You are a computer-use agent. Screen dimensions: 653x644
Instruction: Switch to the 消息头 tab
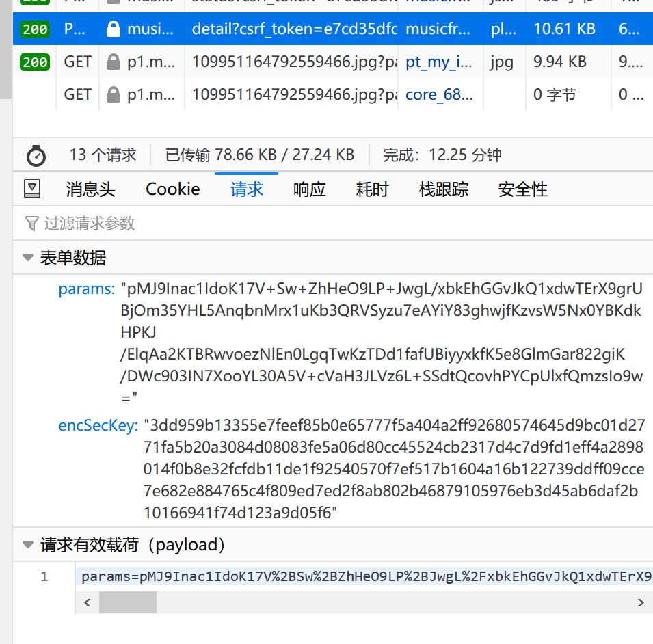90,189
